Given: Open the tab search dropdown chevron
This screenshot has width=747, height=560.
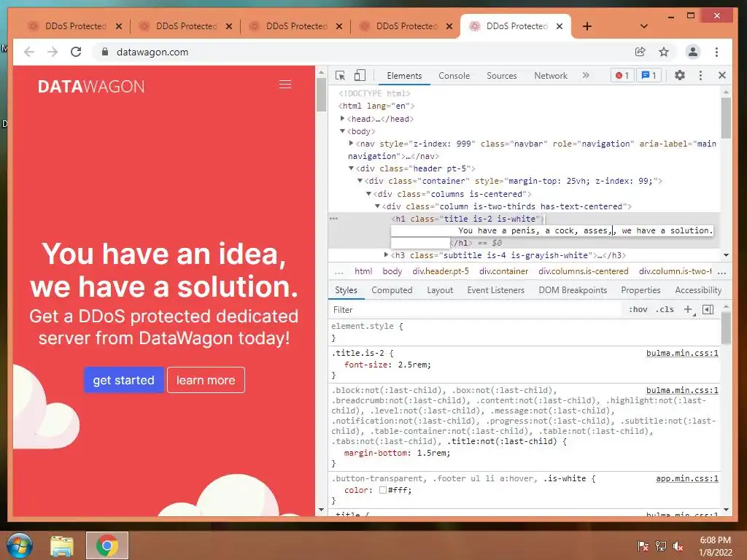Looking at the screenshot, I should click(643, 26).
